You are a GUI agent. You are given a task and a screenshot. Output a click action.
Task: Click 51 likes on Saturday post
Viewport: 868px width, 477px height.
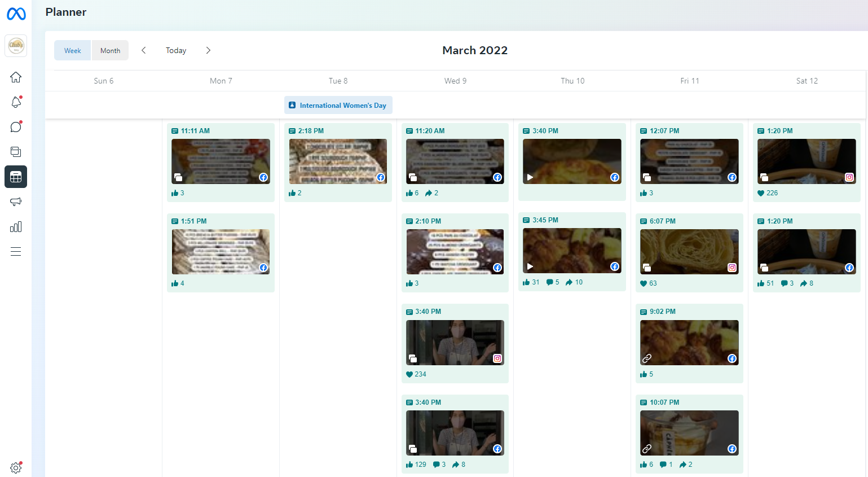[x=766, y=283]
